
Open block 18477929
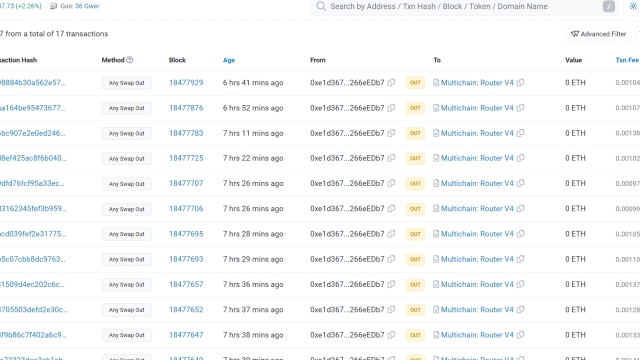click(186, 82)
